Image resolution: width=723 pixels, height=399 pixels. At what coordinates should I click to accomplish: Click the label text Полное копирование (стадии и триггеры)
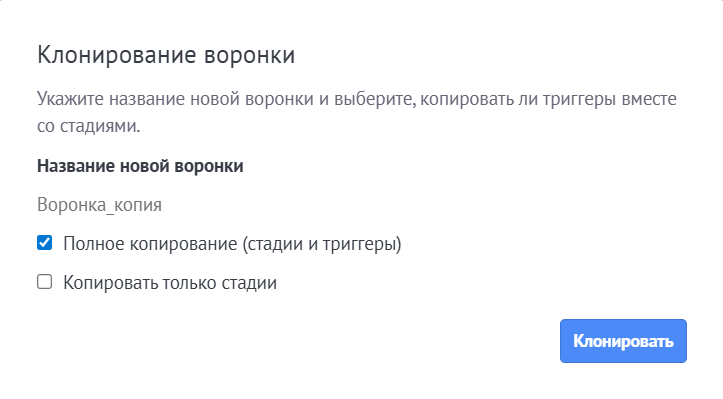[232, 244]
